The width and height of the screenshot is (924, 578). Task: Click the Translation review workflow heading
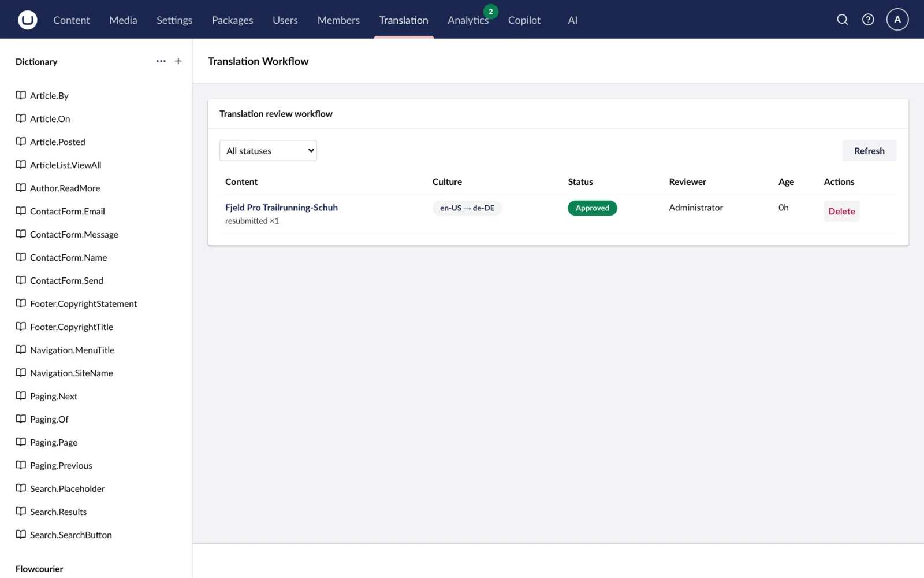[276, 114]
